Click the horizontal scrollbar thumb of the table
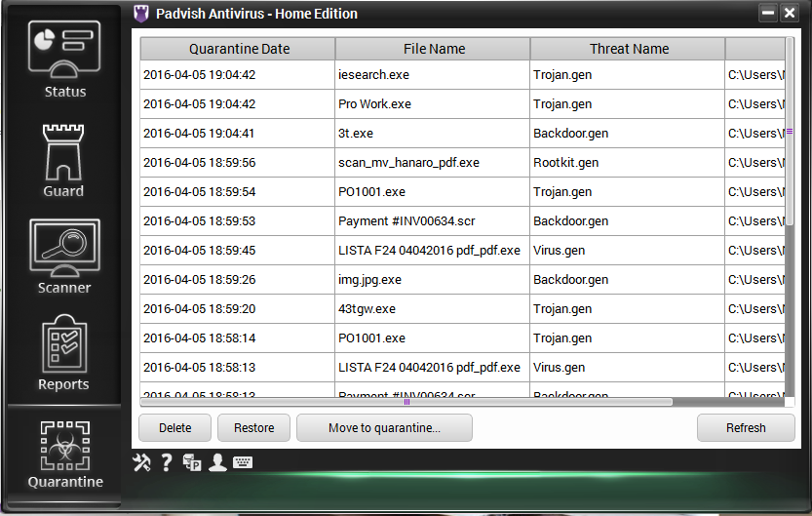This screenshot has height=516, width=812. point(406,402)
